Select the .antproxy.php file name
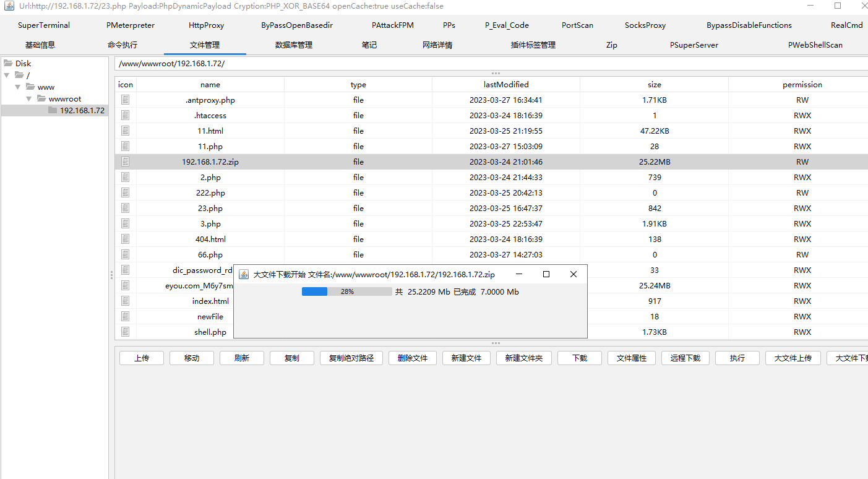868x479 pixels. pyautogui.click(x=210, y=100)
